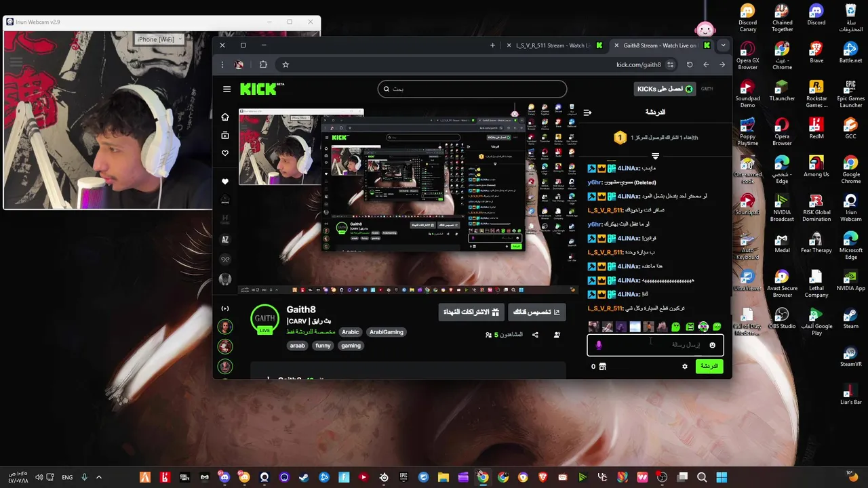Go to Home in Kick sidebar
The width and height of the screenshot is (868, 488).
click(225, 117)
